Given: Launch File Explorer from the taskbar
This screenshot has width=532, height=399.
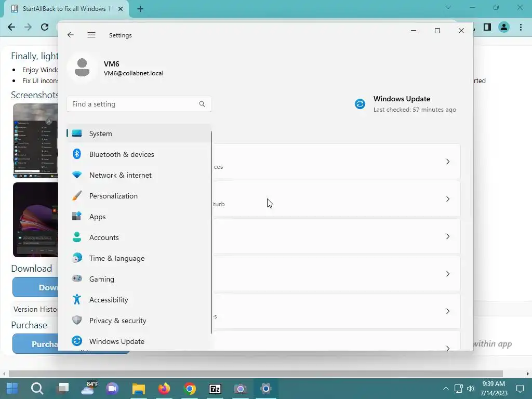Looking at the screenshot, I should (138, 389).
